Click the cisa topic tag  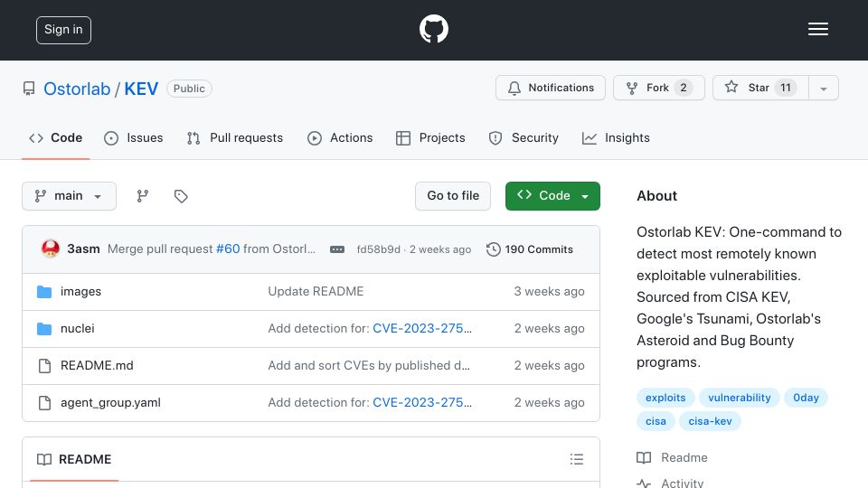(656, 421)
